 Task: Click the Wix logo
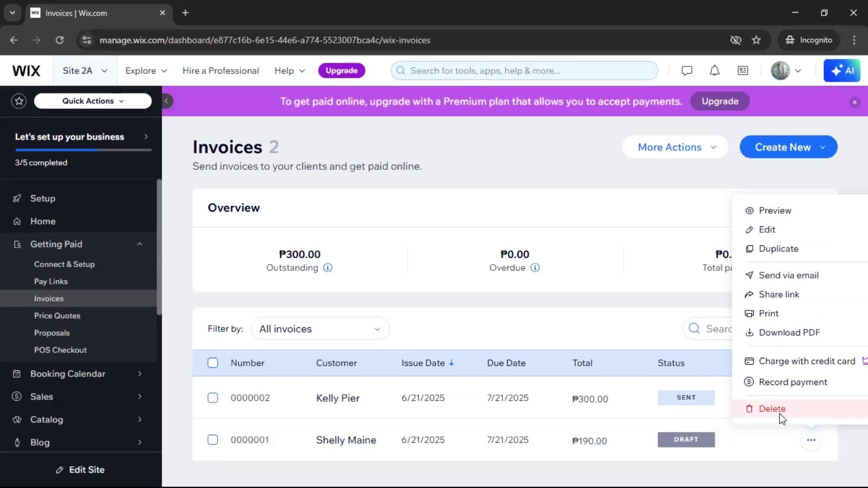coord(26,70)
